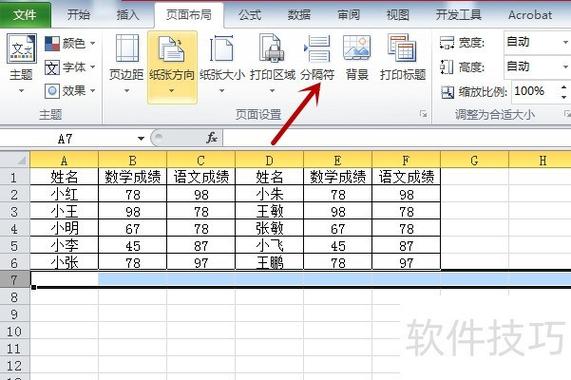Viewport: 571px width, 380px height.
Task: Click the fx insert function button
Action: coord(212,138)
